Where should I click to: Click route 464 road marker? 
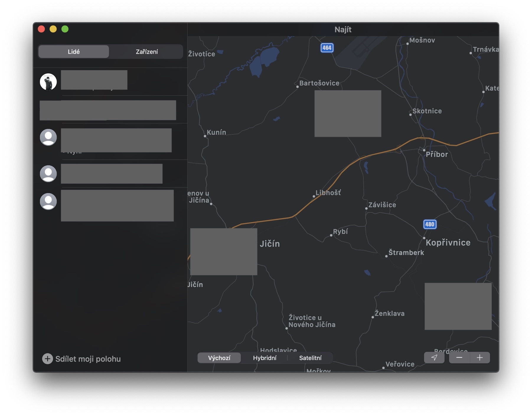pos(327,48)
